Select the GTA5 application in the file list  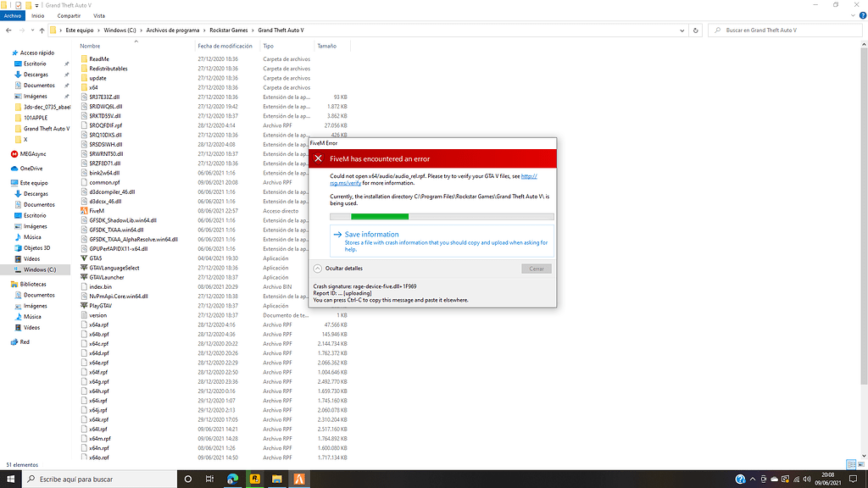pyautogui.click(x=97, y=258)
